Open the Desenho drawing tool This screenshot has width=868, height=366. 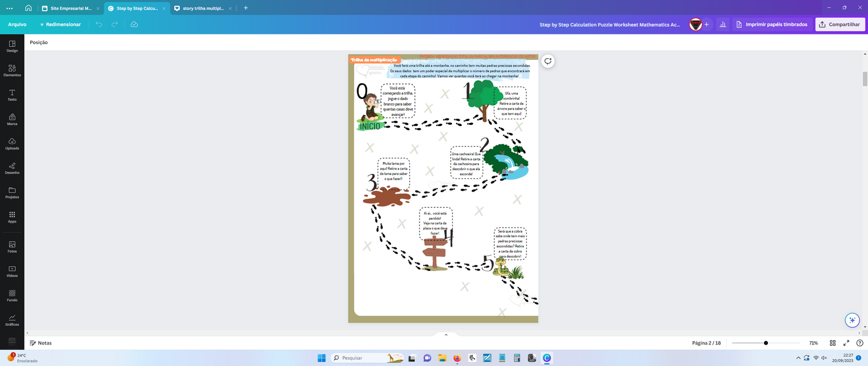[x=12, y=168]
